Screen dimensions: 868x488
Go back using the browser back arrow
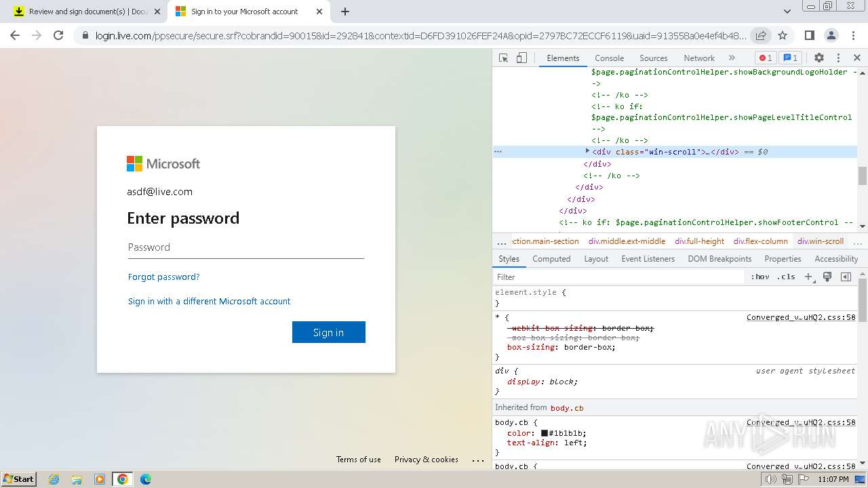click(15, 35)
